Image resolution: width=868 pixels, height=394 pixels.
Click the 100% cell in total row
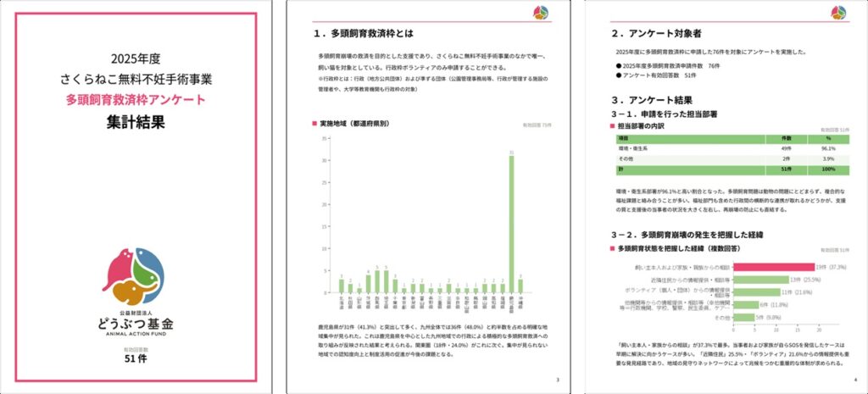pos(829,169)
